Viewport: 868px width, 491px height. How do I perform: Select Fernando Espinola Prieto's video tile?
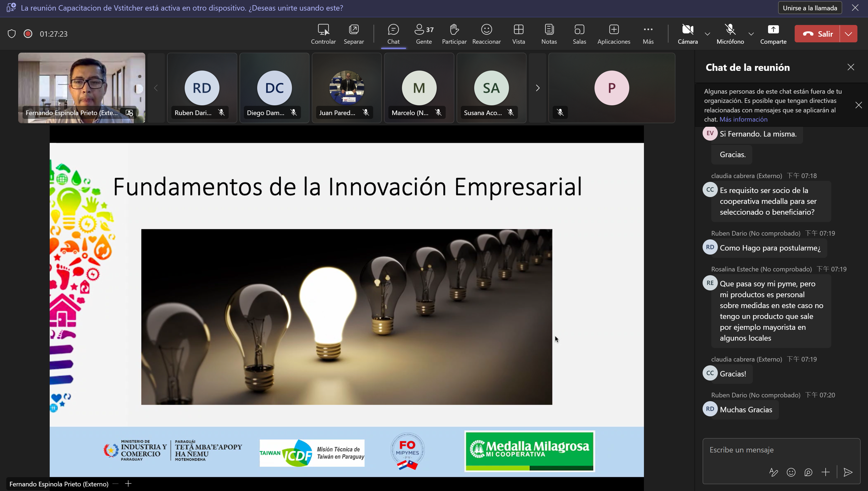coord(82,88)
